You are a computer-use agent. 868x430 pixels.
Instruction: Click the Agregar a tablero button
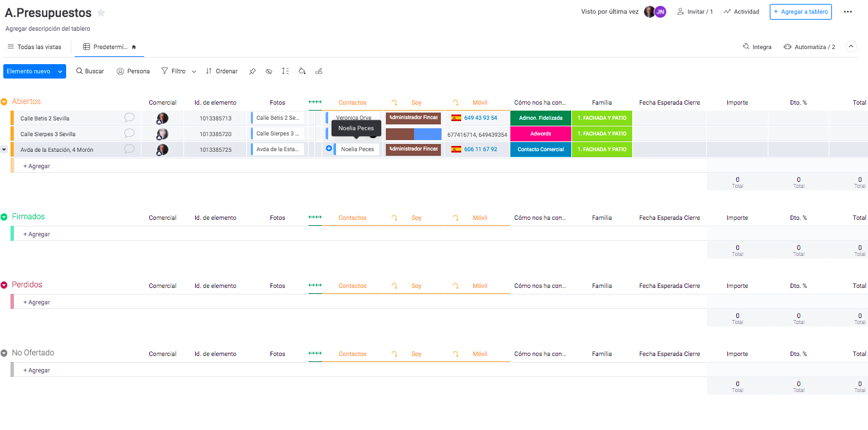coord(800,12)
